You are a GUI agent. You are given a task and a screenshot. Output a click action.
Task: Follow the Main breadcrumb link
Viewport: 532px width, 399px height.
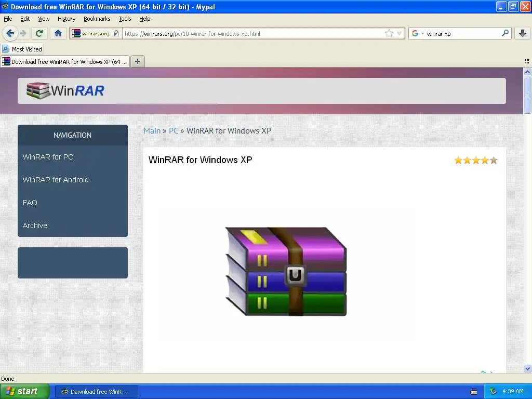pyautogui.click(x=152, y=130)
